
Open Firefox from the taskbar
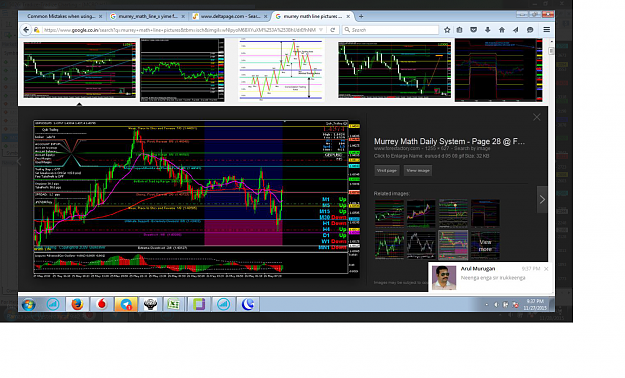click(x=77, y=304)
